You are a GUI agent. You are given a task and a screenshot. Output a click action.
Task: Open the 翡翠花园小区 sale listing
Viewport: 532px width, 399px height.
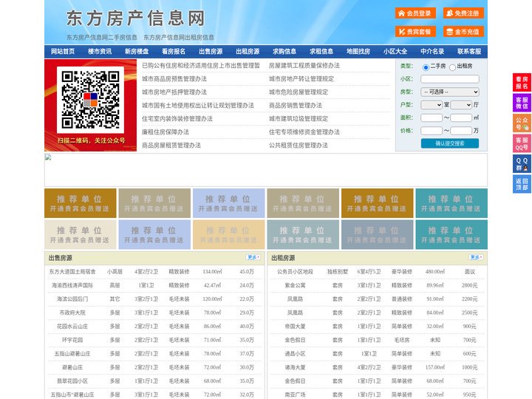click(x=72, y=381)
